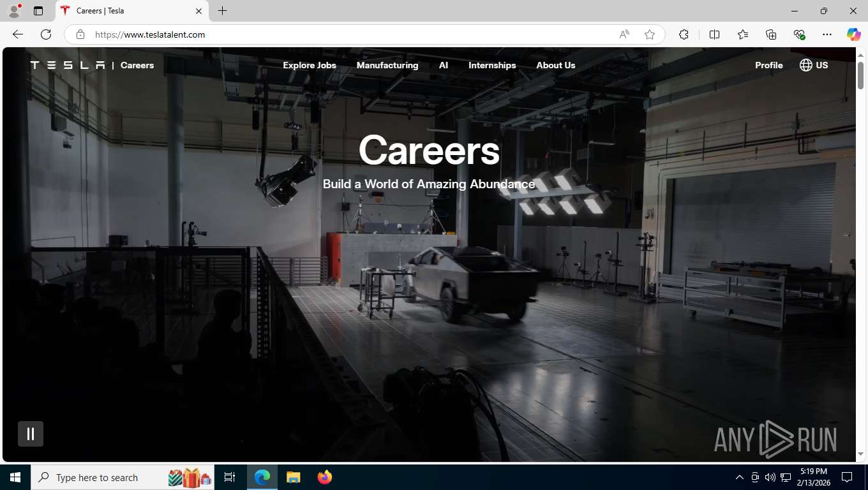The image size is (868, 490).
Task: Click the scrollbar down arrow
Action: pos(861,454)
